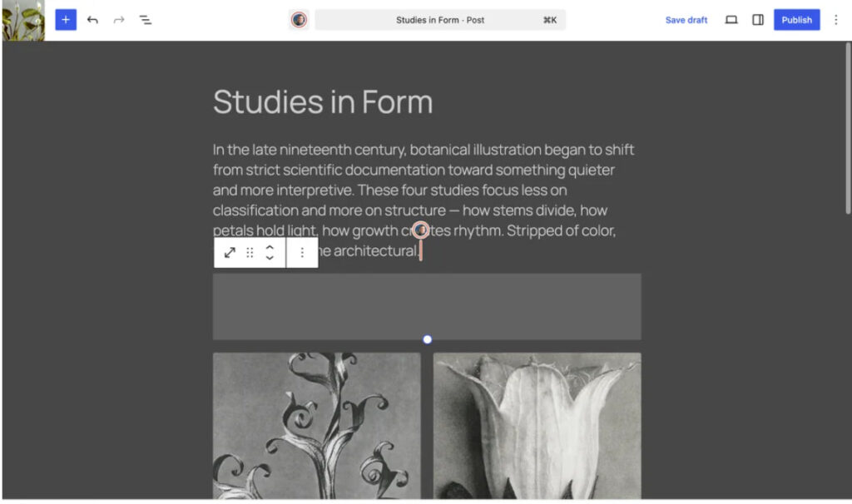Click the spacer resize handle dot
This screenshot has height=504, width=852.
(x=428, y=339)
